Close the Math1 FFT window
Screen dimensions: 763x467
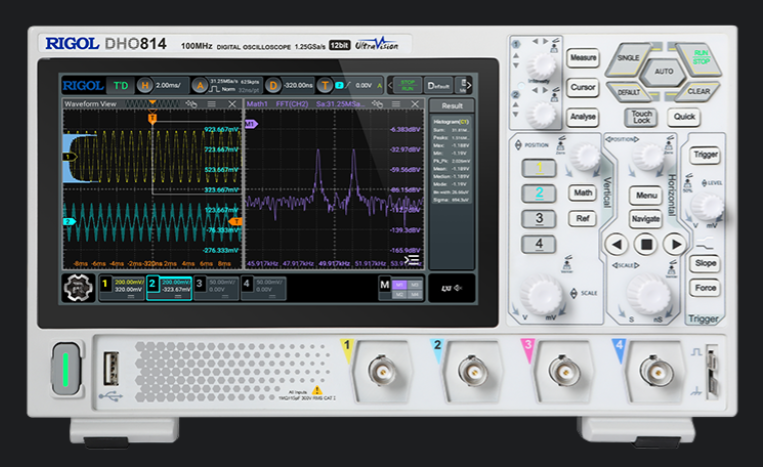point(415,104)
